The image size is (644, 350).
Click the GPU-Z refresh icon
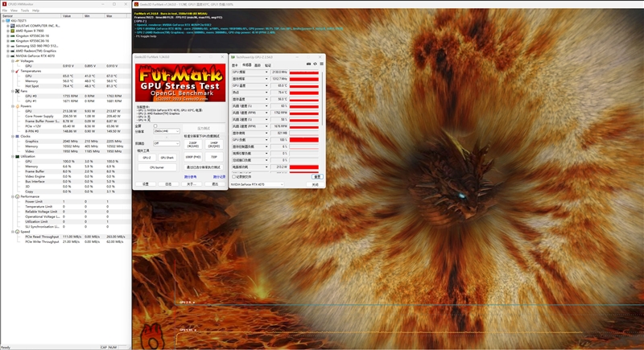[x=315, y=64]
